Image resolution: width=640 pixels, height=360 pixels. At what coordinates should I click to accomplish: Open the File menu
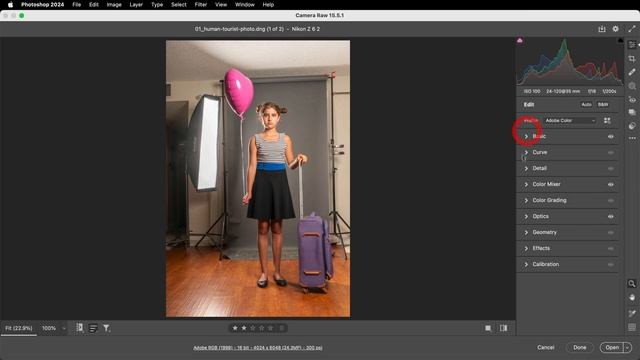[x=76, y=4]
